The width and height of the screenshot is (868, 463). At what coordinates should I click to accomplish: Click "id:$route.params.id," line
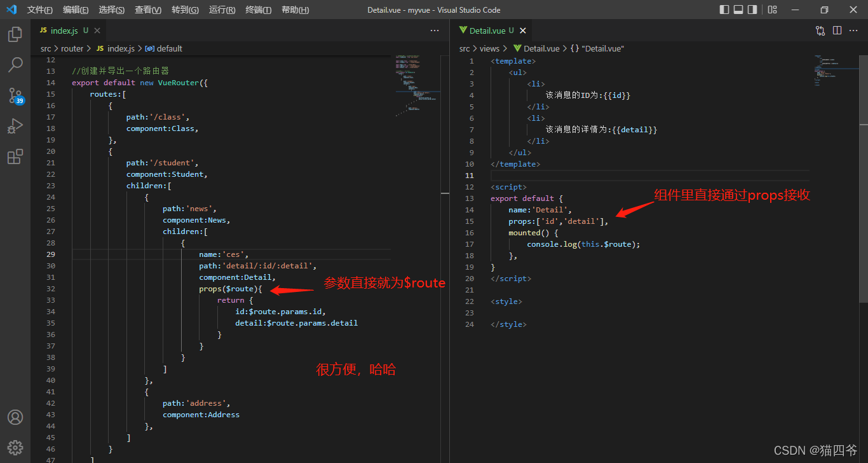280,312
